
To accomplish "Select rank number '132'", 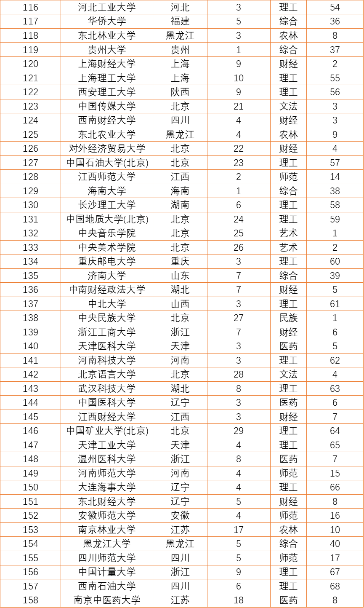I will (x=30, y=233).
